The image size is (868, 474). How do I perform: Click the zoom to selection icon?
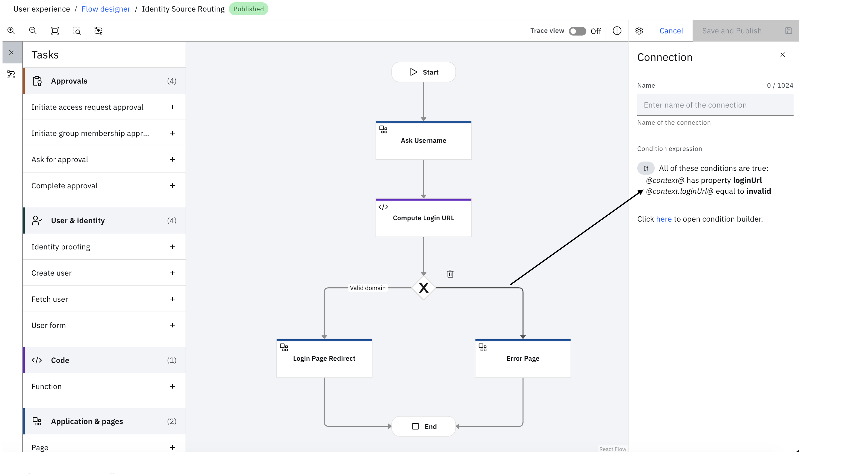76,31
